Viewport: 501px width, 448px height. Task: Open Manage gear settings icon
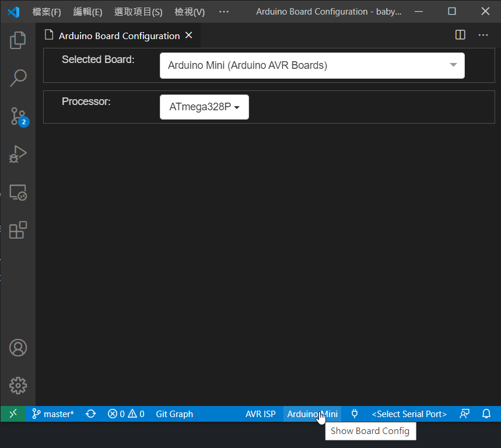click(x=18, y=386)
